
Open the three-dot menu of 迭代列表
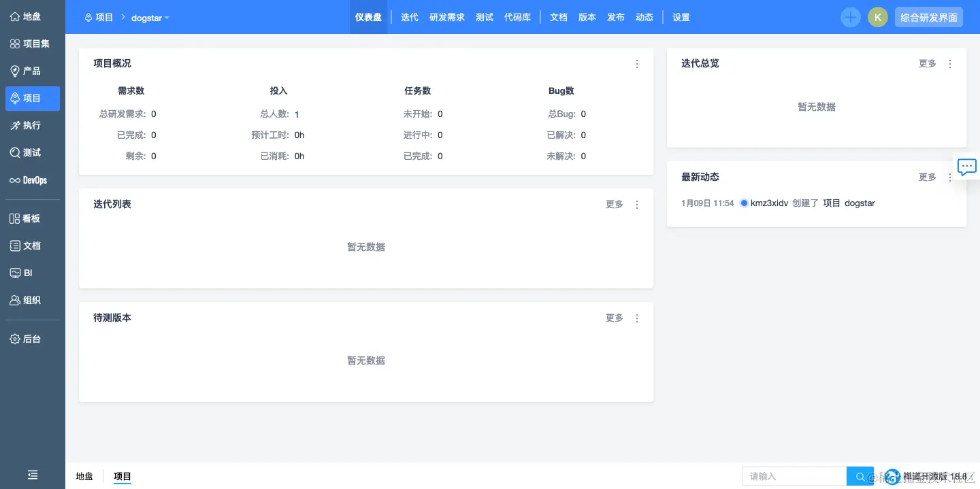[x=637, y=205]
